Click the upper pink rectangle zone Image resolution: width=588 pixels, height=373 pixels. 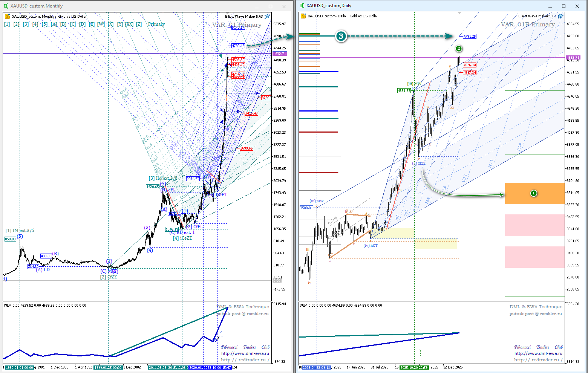[x=534, y=225]
